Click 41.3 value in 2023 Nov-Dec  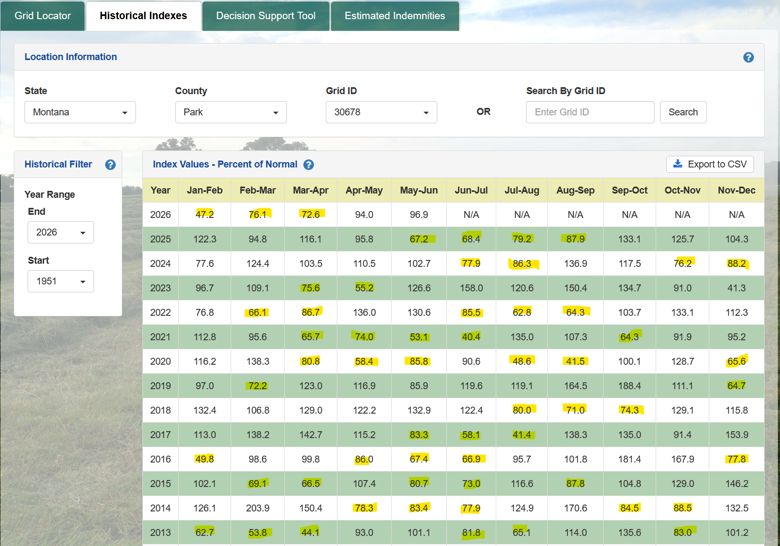coord(737,288)
